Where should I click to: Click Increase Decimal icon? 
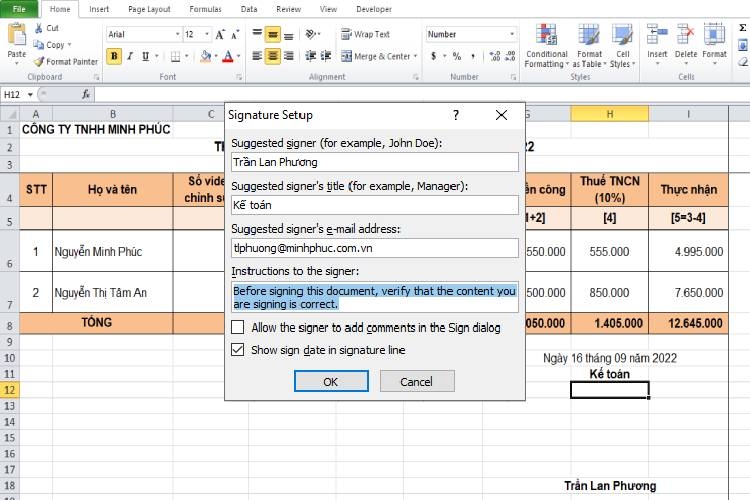point(495,56)
